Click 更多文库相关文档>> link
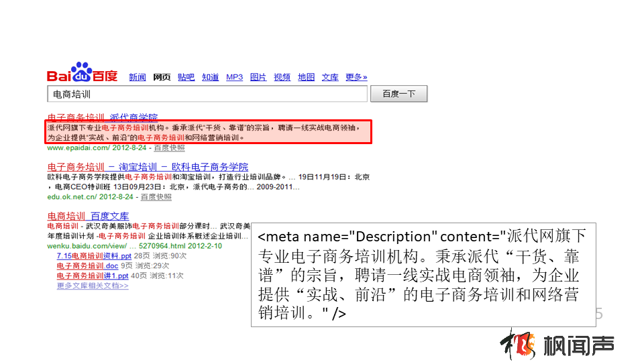 click(93, 286)
